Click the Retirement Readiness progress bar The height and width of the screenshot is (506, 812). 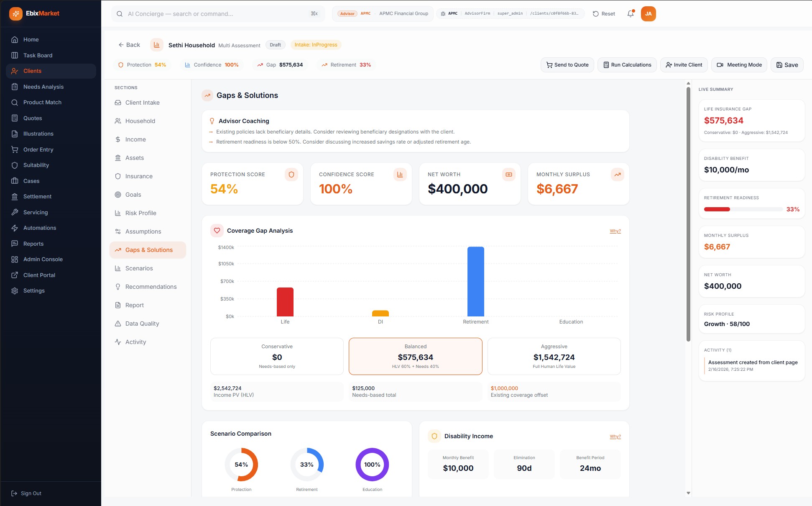tap(743, 209)
